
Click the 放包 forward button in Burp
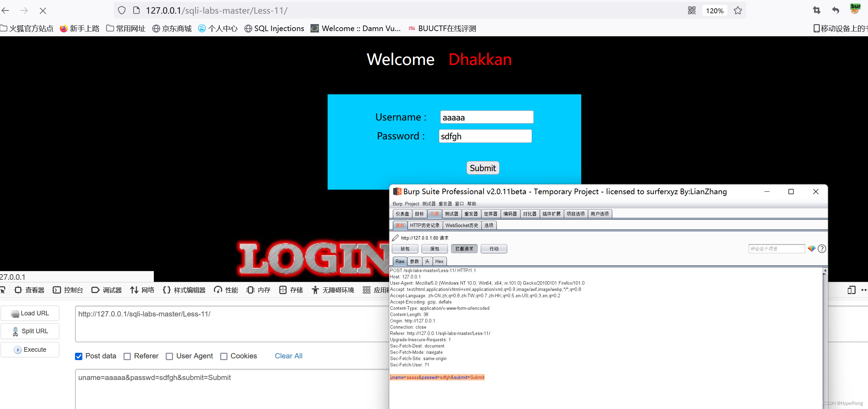click(x=405, y=249)
